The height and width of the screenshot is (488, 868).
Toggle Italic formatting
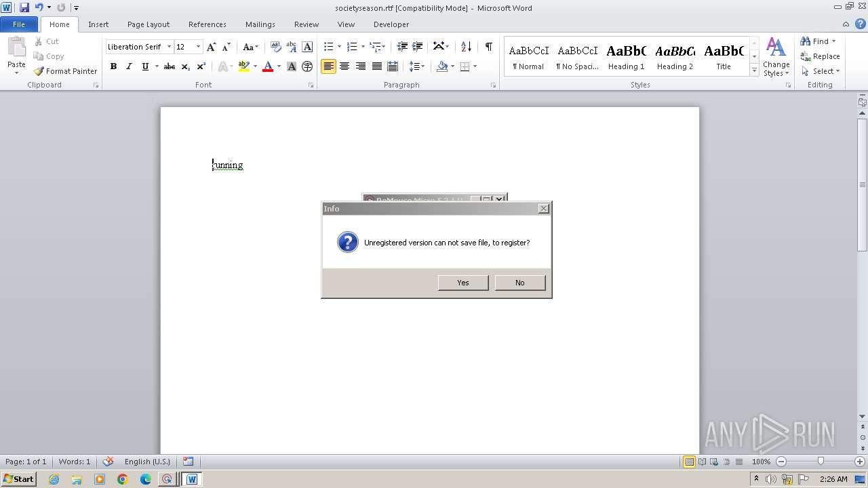point(129,66)
